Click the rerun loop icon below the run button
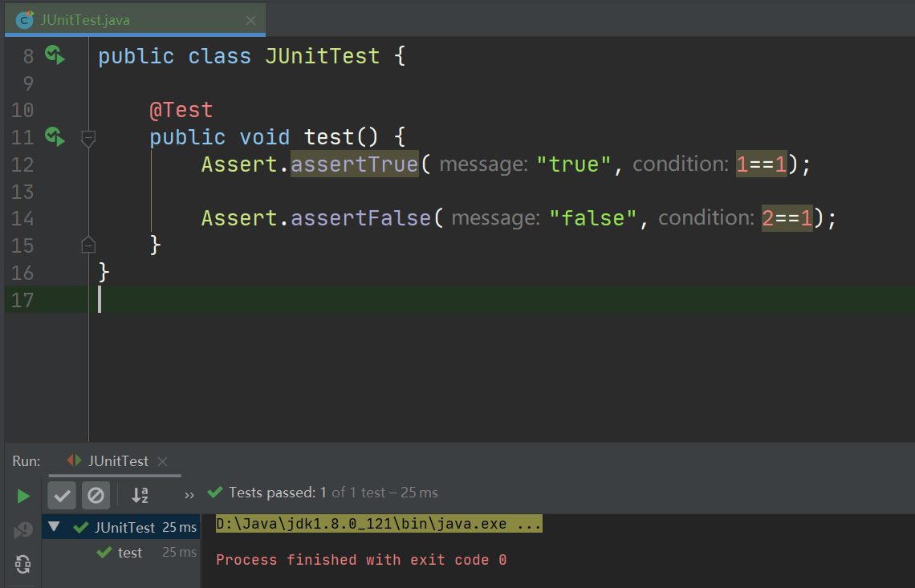This screenshot has width=915, height=588. point(22,564)
